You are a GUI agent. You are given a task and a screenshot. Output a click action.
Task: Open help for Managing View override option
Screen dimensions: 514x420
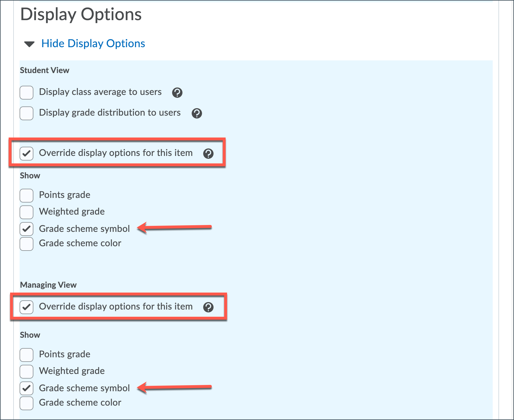[x=208, y=307]
